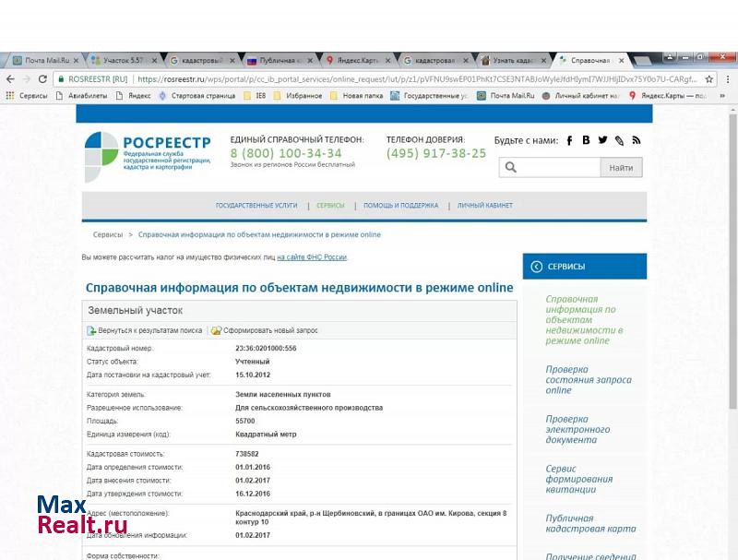Open the на сайте ФНС России link
Image resolution: width=738 pixels, height=560 pixels.
click(x=312, y=257)
